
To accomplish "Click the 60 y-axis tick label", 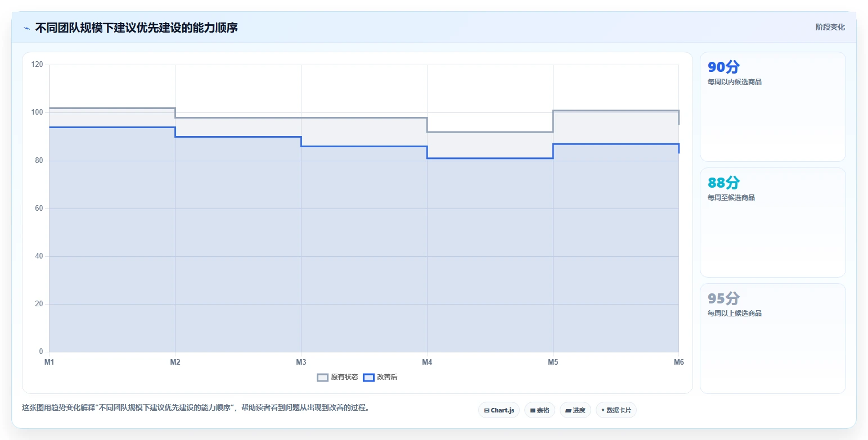I will [x=39, y=208].
